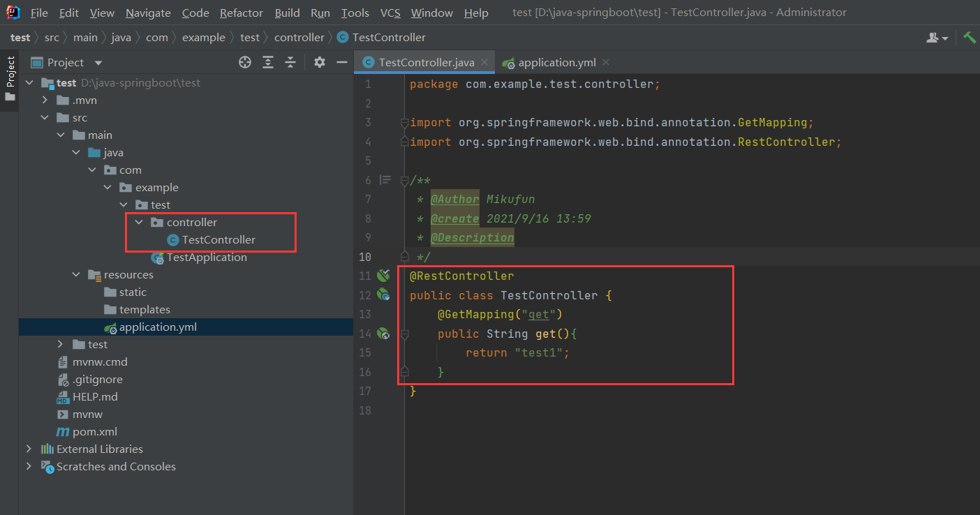
Task: Hide the Project tool window
Action: click(342, 62)
